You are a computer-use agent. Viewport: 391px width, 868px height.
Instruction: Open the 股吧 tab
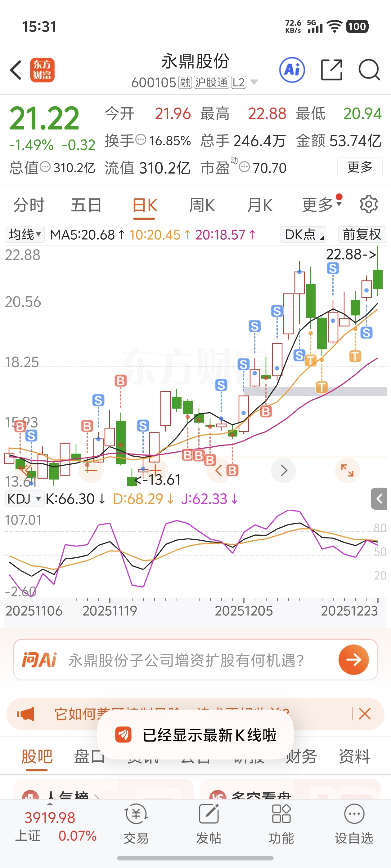(x=37, y=757)
